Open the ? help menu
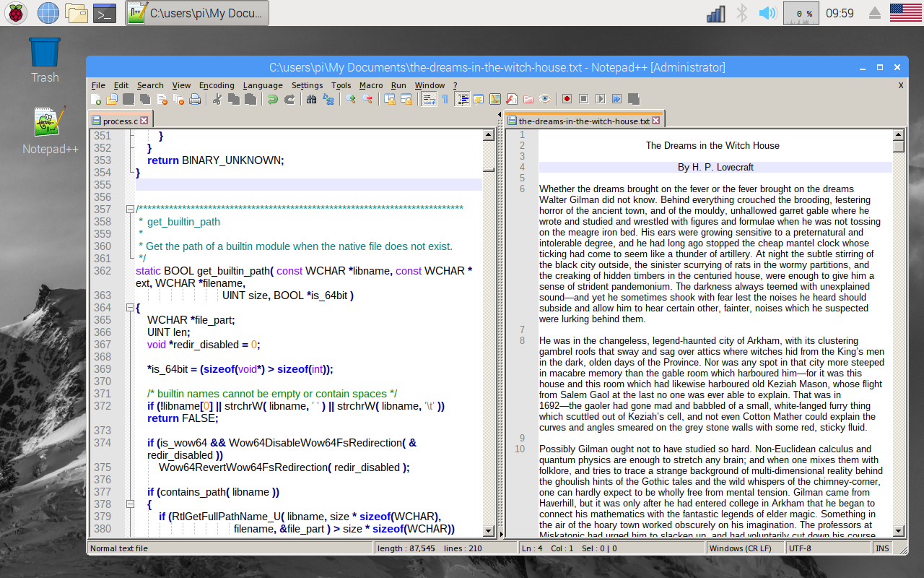 point(455,85)
